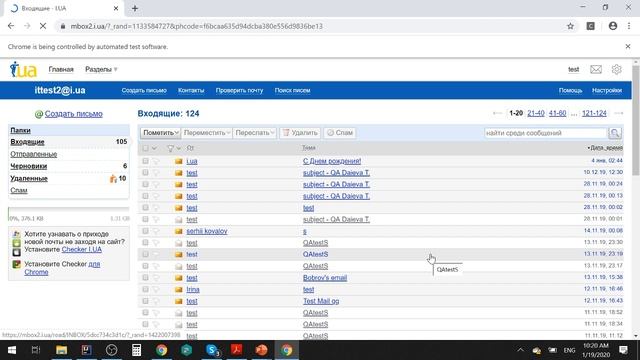Dismiss the automated test software info bar
The width and height of the screenshot is (640, 360).
628,47
